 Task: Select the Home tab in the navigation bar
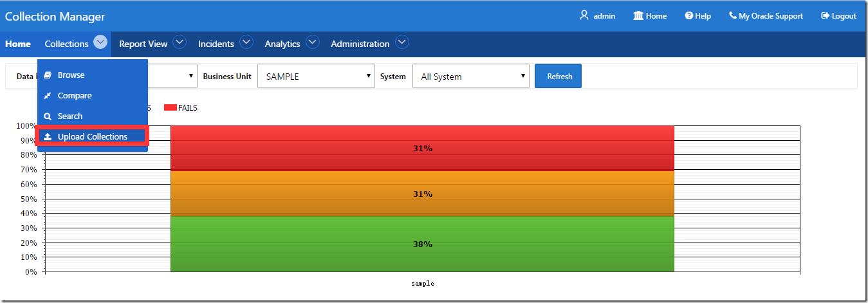pyautogui.click(x=18, y=44)
